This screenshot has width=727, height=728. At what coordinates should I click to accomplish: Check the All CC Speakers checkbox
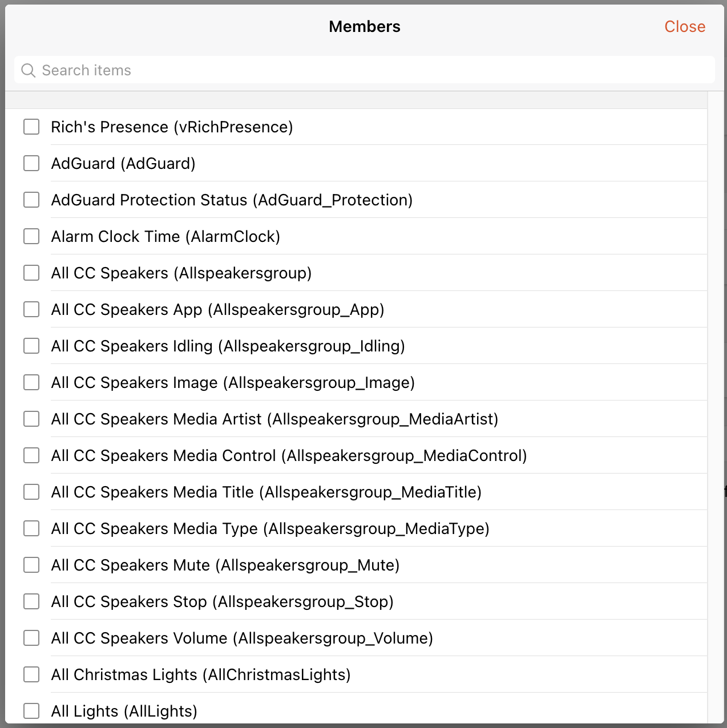click(x=31, y=273)
